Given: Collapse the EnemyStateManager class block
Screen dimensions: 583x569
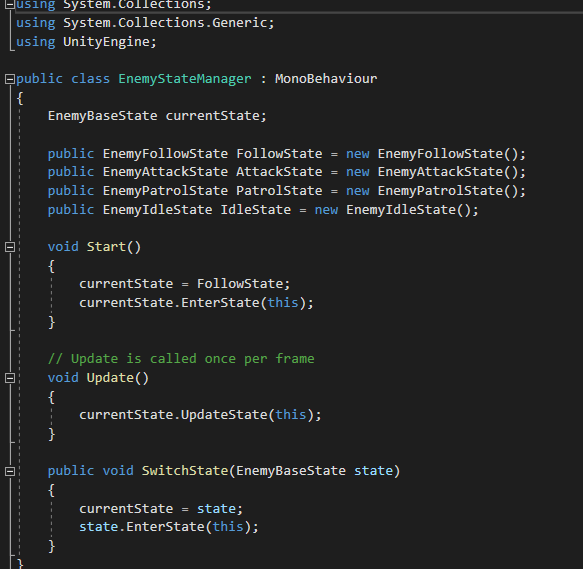Looking at the screenshot, I should click(10, 79).
